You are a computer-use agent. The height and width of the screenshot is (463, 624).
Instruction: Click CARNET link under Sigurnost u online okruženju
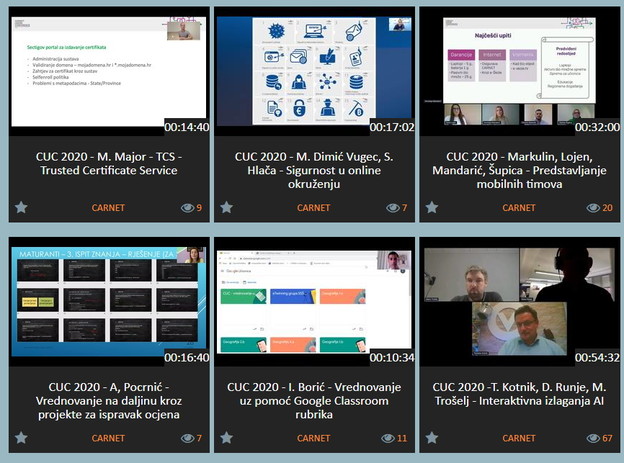(x=313, y=208)
